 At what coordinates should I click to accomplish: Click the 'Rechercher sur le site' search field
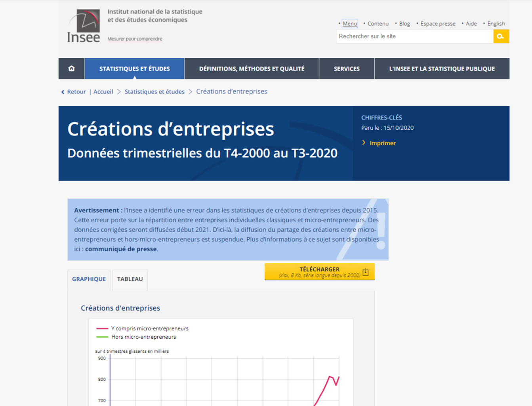click(x=414, y=36)
